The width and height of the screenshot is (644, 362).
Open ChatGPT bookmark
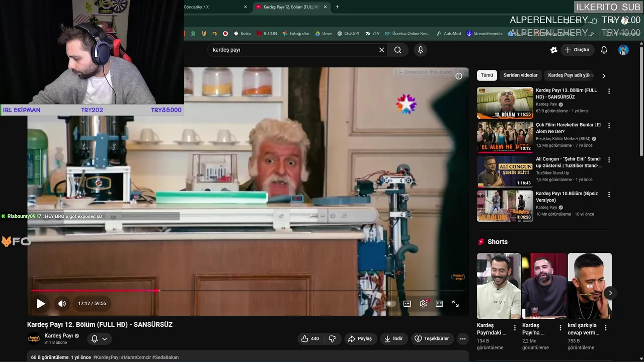[349, 34]
